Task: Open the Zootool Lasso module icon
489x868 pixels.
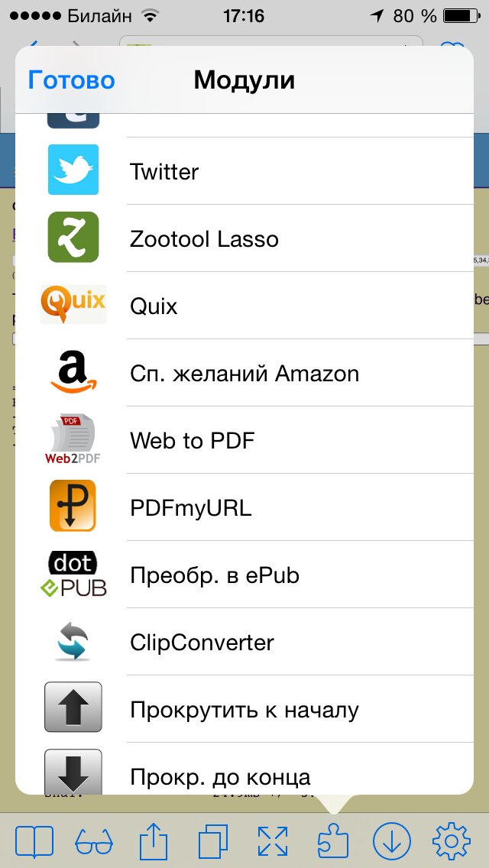Action: pos(73,238)
